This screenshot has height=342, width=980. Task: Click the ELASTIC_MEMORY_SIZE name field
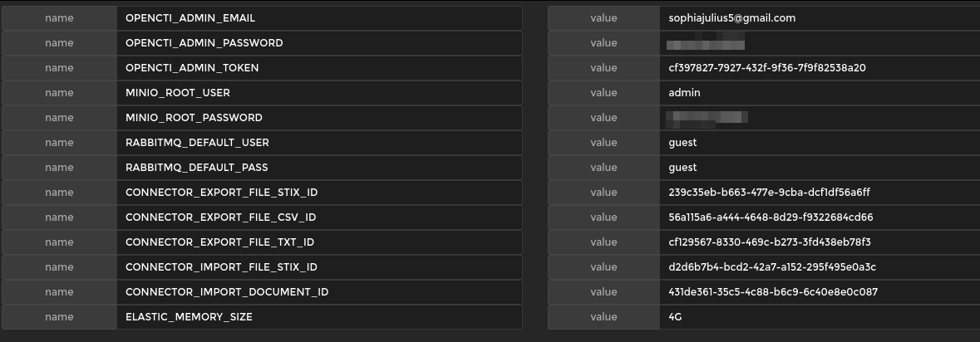pyautogui.click(x=319, y=317)
